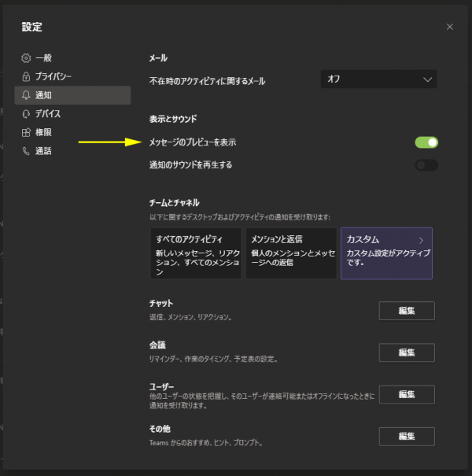
Task: Click the lock icon beside プライバシー
Action: [x=26, y=76]
